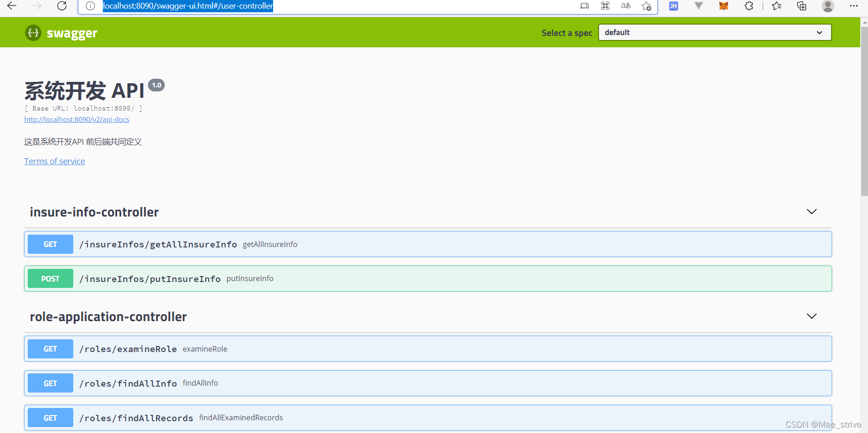868x433 pixels.
Task: Open the collections icon
Action: click(x=802, y=6)
